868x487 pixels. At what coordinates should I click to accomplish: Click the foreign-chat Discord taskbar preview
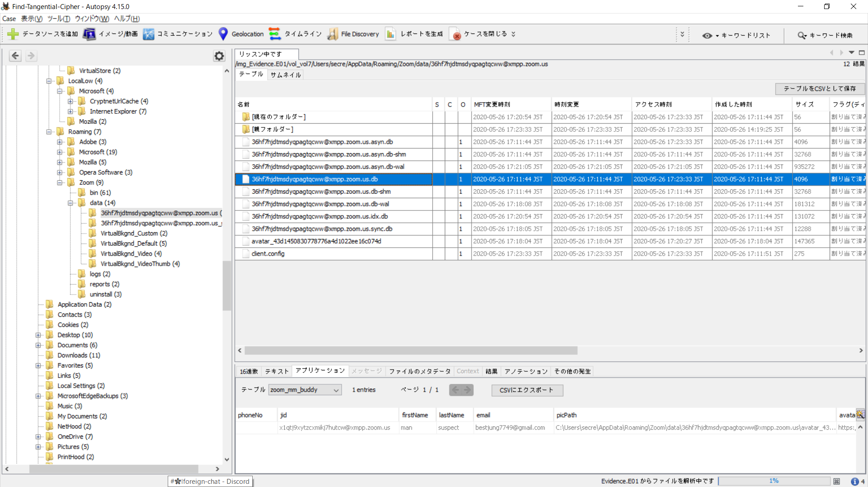coord(210,482)
